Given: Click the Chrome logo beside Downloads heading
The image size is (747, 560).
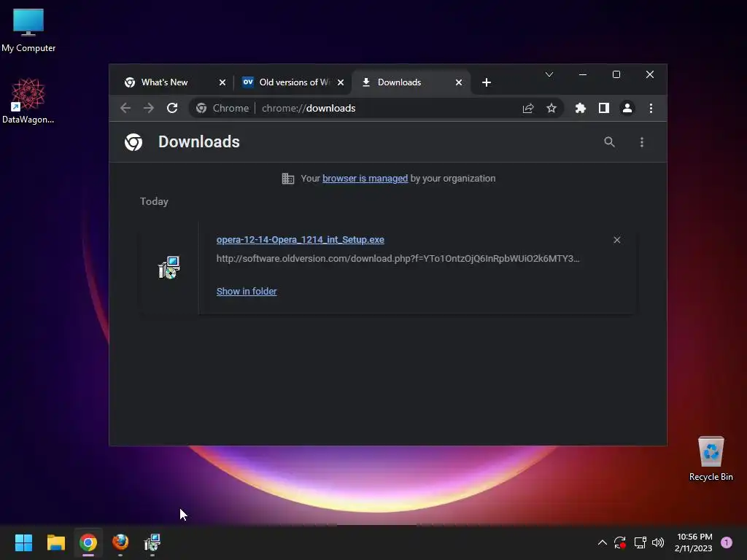Looking at the screenshot, I should [133, 142].
